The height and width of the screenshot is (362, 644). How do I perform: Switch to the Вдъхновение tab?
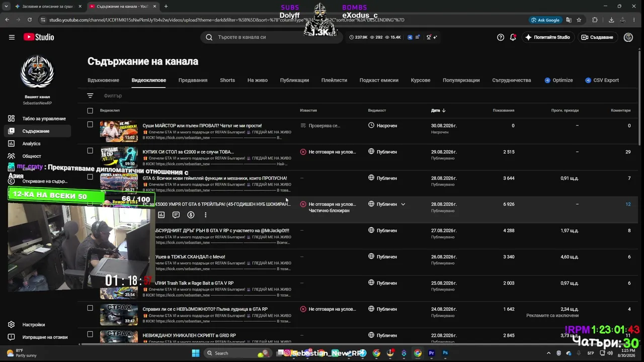(103, 80)
